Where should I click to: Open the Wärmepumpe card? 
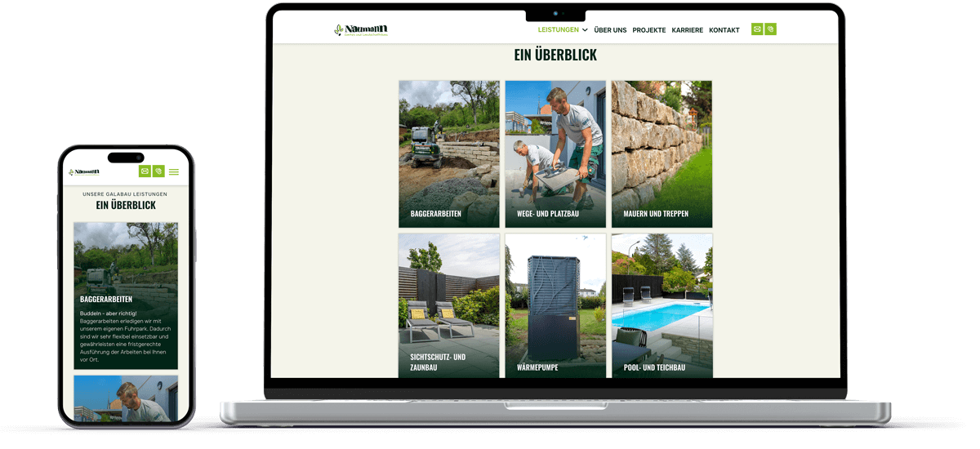555,306
